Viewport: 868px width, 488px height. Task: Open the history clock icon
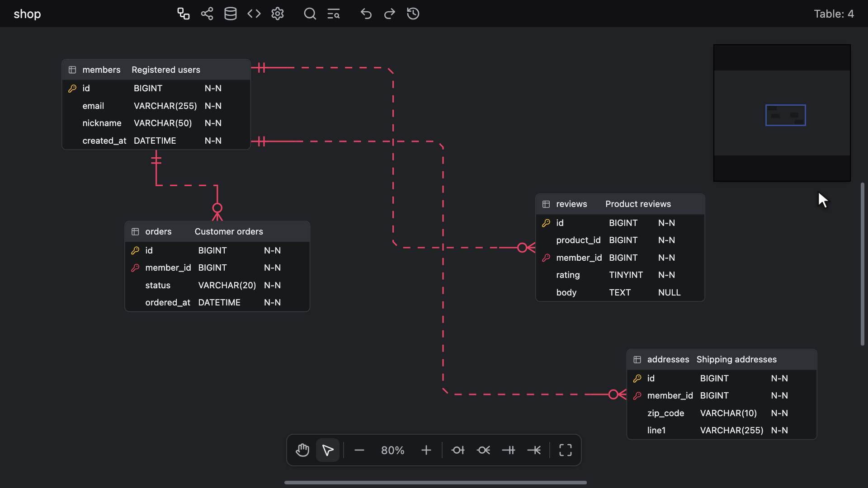pyautogui.click(x=413, y=14)
